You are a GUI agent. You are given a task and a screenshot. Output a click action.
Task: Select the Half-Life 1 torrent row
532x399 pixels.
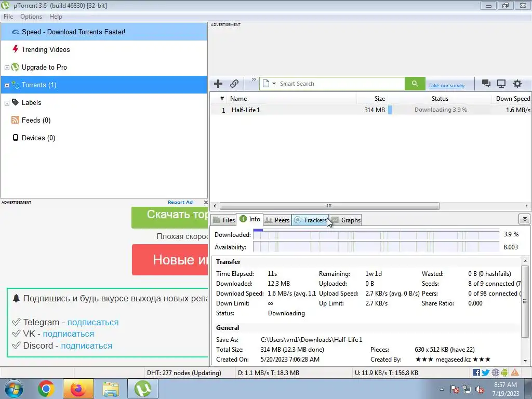point(370,110)
